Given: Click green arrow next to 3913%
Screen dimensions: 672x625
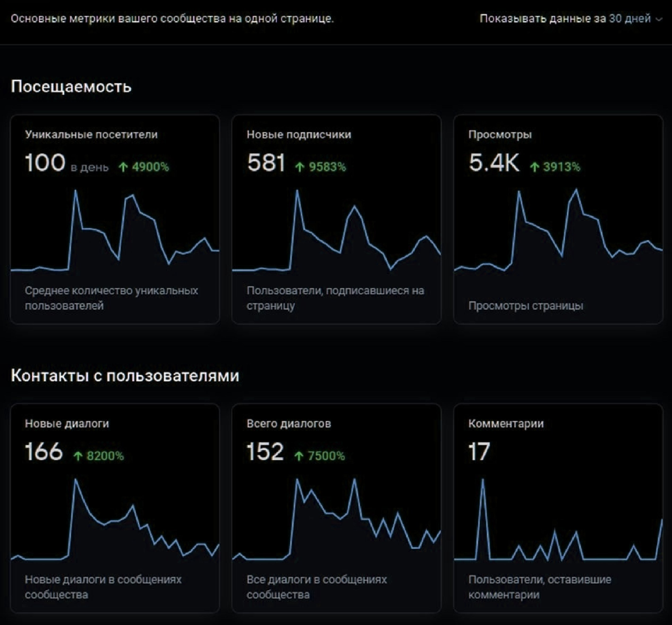Looking at the screenshot, I should click(x=534, y=167).
